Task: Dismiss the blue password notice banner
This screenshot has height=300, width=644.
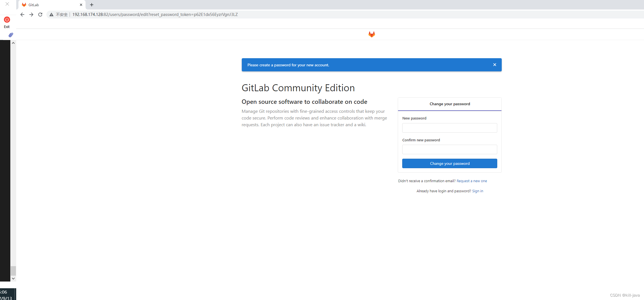Action: pyautogui.click(x=494, y=65)
